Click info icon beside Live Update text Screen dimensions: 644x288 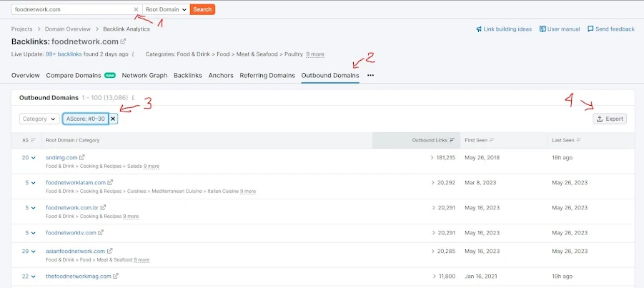coord(133,54)
